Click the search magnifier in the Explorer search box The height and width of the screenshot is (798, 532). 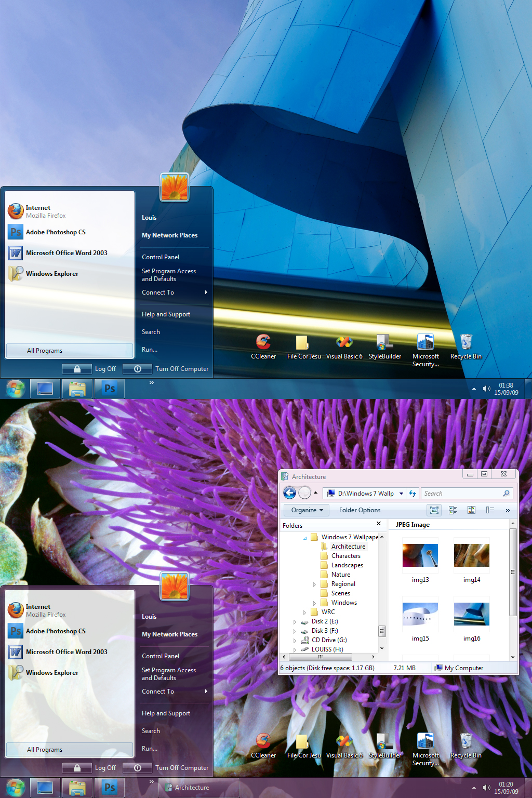point(506,493)
